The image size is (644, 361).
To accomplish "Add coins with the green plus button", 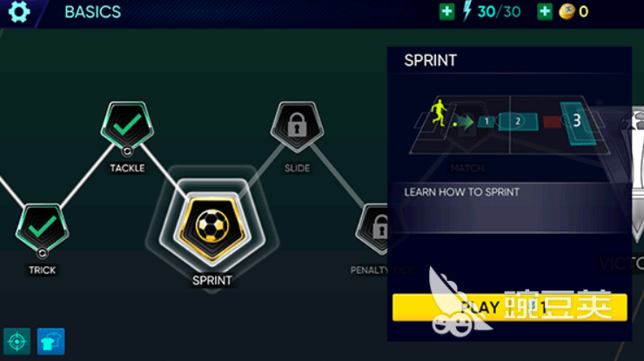I will pos(545,12).
